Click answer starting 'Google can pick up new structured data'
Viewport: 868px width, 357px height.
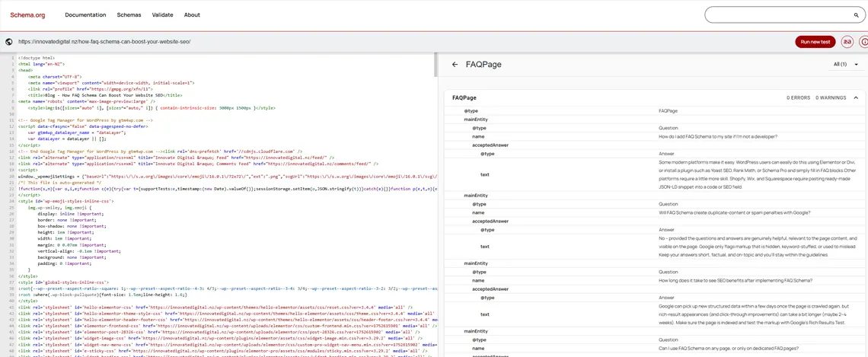(x=754, y=314)
